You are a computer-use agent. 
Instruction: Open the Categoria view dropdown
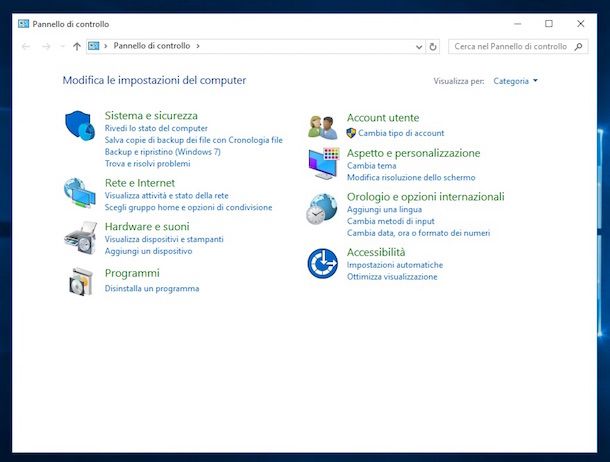515,81
